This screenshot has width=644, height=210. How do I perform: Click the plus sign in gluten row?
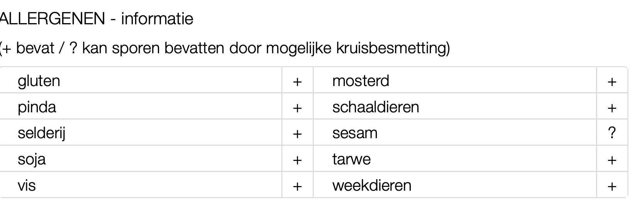[297, 81]
